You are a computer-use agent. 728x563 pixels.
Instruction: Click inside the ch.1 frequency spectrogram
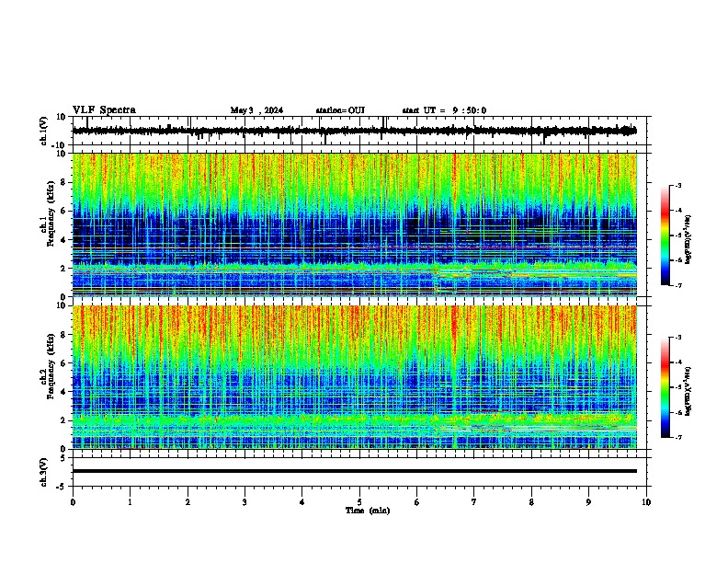tap(354, 224)
